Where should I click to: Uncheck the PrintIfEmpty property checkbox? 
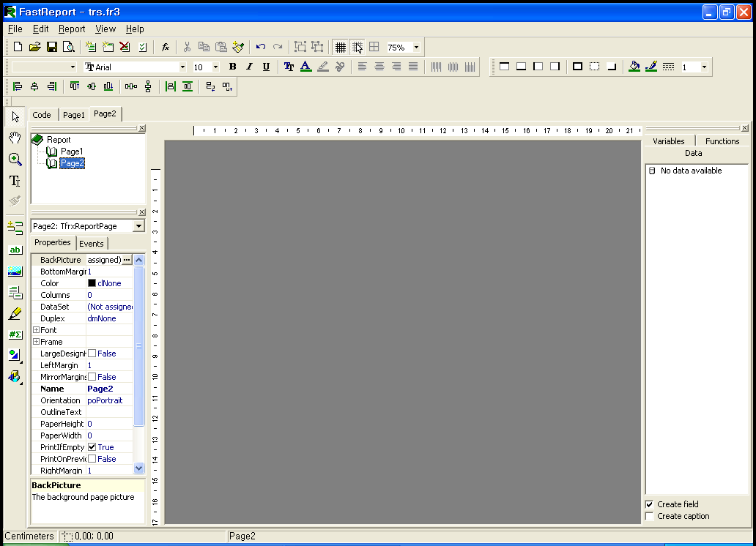coord(92,447)
